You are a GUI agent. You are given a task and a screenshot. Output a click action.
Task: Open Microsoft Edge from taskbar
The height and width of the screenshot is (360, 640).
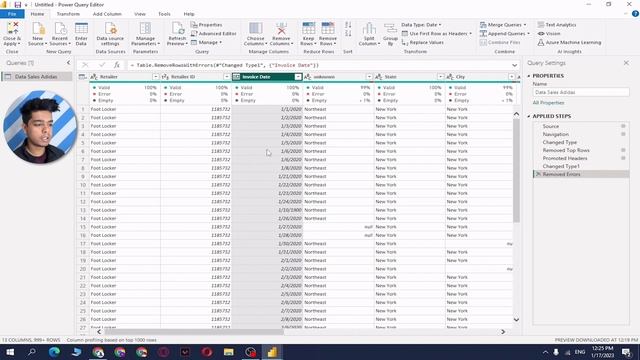click(x=54, y=352)
